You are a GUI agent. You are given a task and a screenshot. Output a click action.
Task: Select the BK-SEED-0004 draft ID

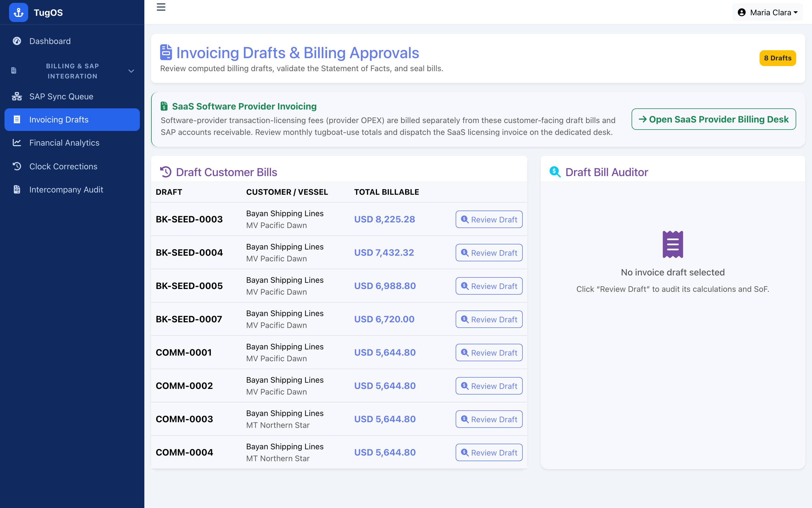[189, 252]
